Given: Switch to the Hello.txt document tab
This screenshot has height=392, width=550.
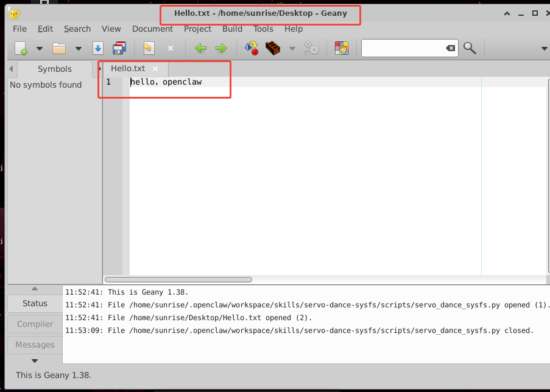Looking at the screenshot, I should [128, 69].
